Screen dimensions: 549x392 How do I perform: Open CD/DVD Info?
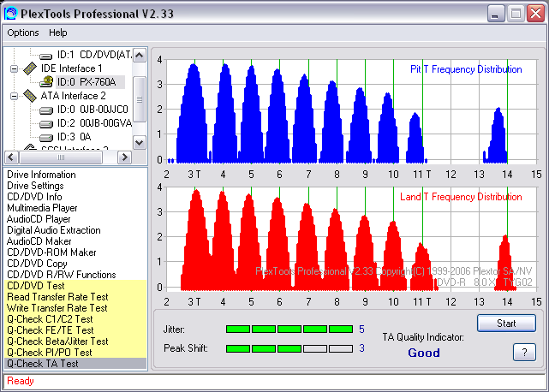(x=34, y=197)
